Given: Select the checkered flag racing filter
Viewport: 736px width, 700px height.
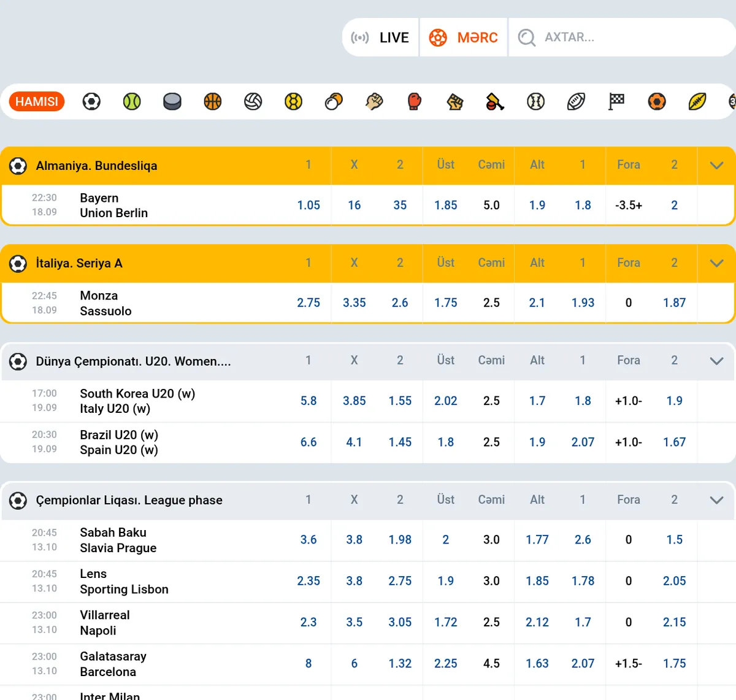Looking at the screenshot, I should [616, 101].
